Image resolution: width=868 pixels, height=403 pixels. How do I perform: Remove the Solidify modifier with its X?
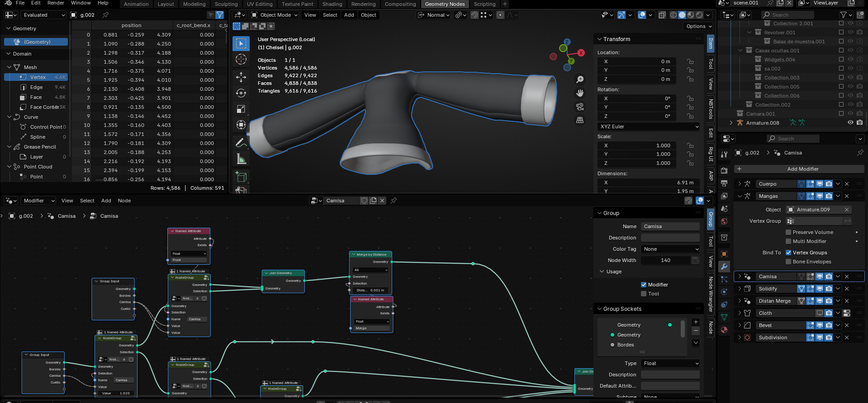pyautogui.click(x=847, y=289)
